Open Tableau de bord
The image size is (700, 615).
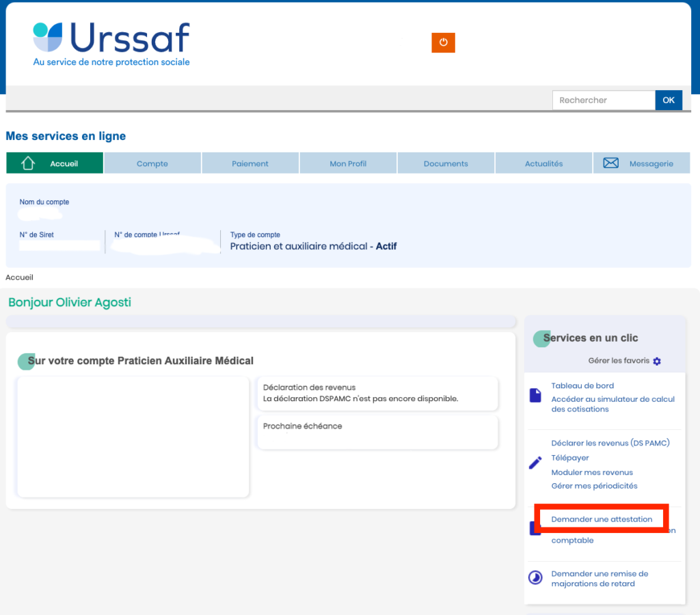pyautogui.click(x=582, y=385)
